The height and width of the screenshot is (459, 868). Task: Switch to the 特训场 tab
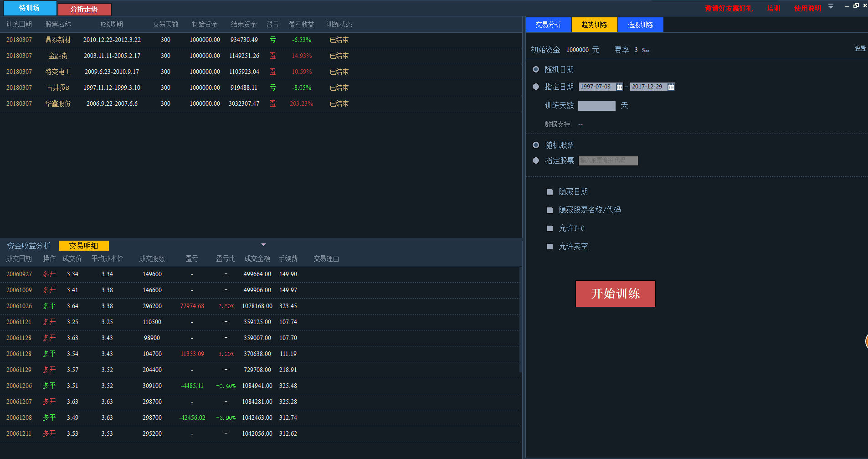pos(30,8)
